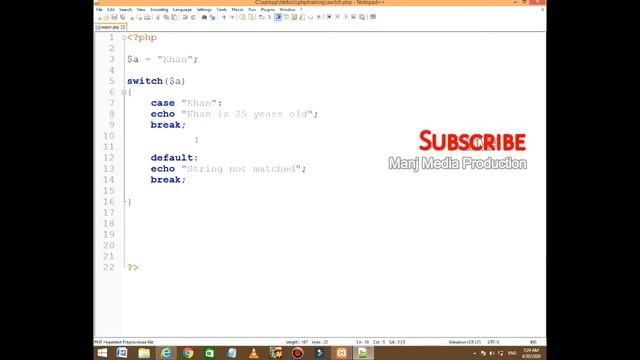Click the volume icon in the system tray
640x360 pixels.
pyautogui.click(x=492, y=353)
